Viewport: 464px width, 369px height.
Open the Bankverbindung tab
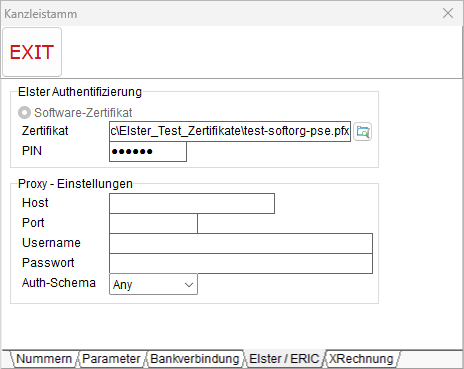[195, 359]
